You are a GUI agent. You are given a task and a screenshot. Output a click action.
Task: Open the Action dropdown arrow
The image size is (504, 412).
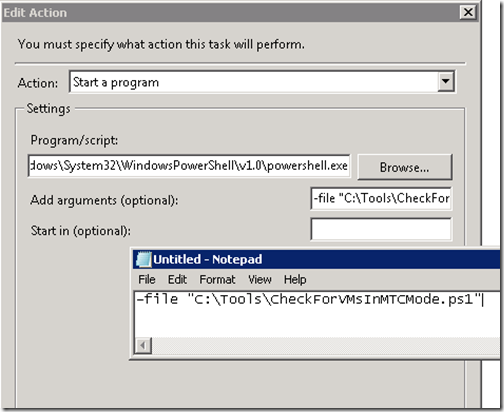446,81
